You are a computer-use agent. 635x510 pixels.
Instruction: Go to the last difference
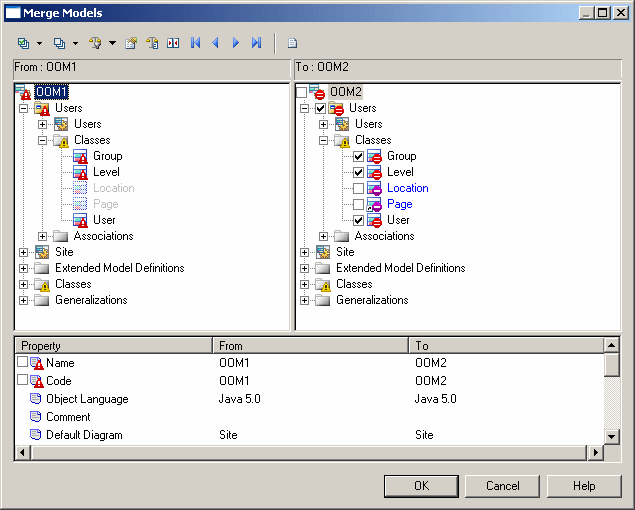[256, 43]
